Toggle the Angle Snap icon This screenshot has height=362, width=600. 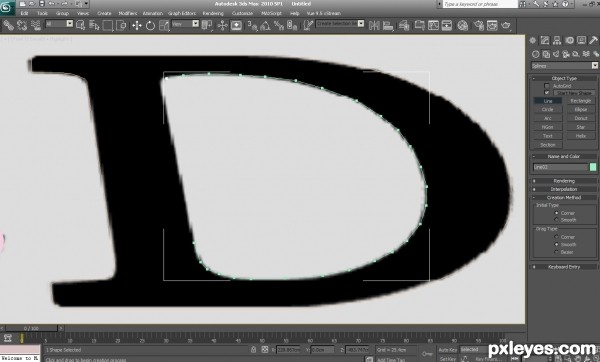[265, 25]
